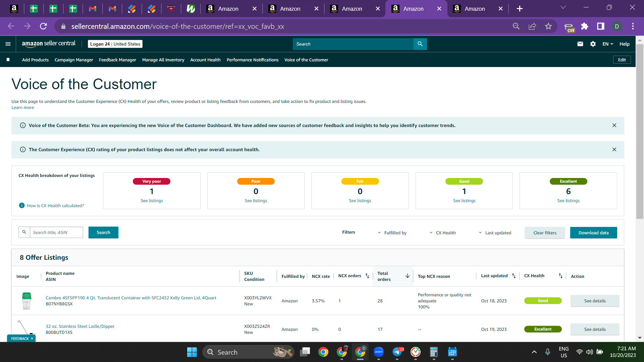The width and height of the screenshot is (644, 362).
Task: Dismiss the CX rating account health banner
Action: tap(614, 149)
